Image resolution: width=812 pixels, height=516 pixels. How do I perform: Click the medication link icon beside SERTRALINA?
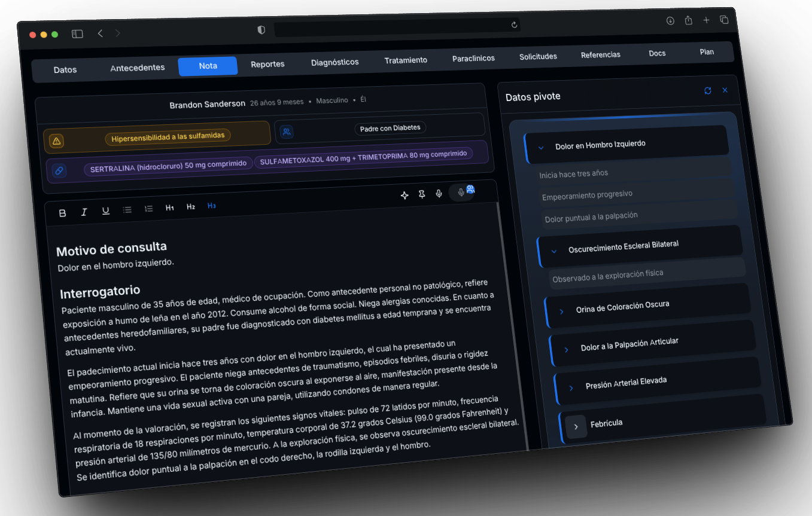pos(59,171)
